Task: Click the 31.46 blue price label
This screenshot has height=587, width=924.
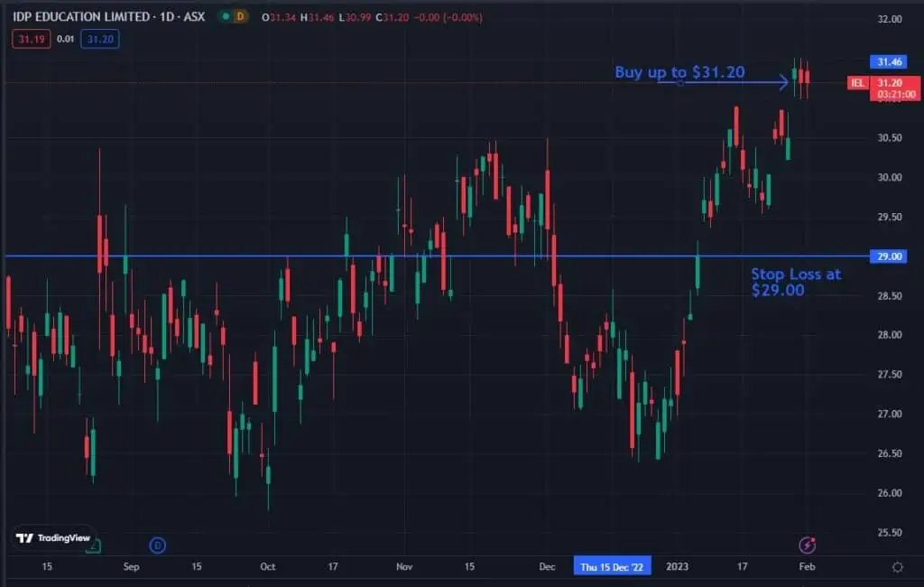Action: click(890, 62)
